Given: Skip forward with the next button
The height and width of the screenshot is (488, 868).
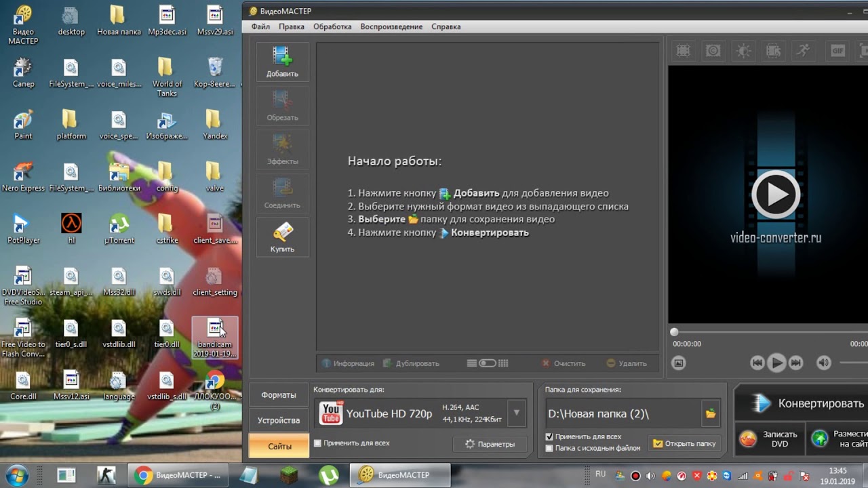Looking at the screenshot, I should [x=796, y=363].
